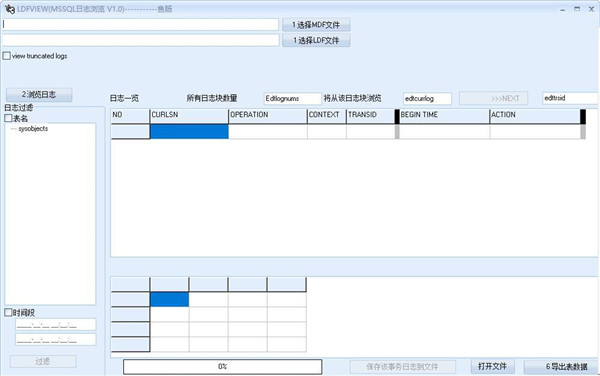600x376 pixels.
Task: Click the 1选择LDF文件 button
Action: coord(316,40)
